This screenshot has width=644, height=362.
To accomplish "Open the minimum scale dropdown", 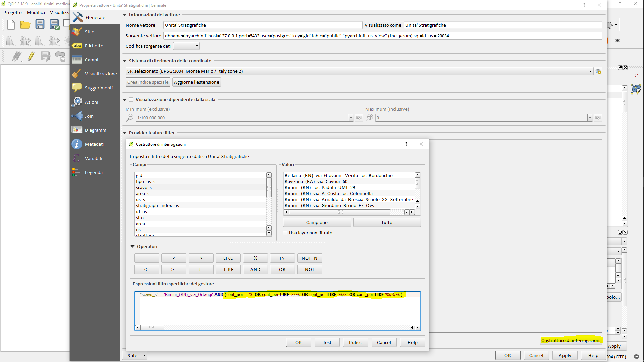I will pyautogui.click(x=351, y=118).
